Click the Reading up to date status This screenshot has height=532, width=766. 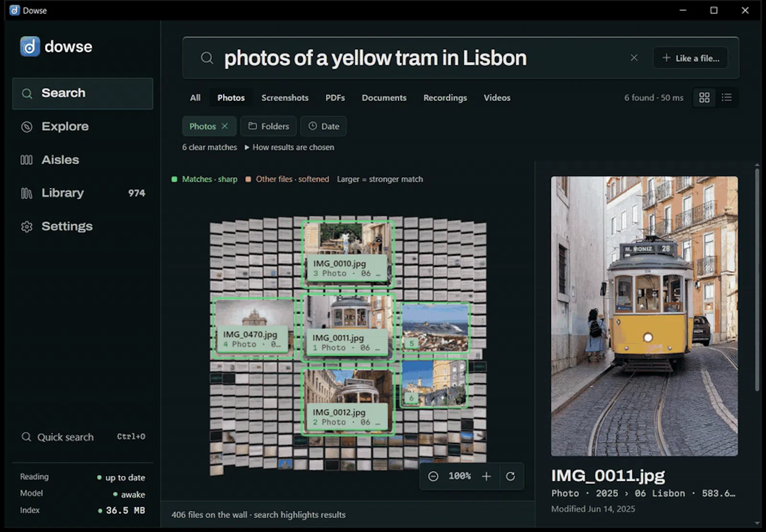point(82,477)
